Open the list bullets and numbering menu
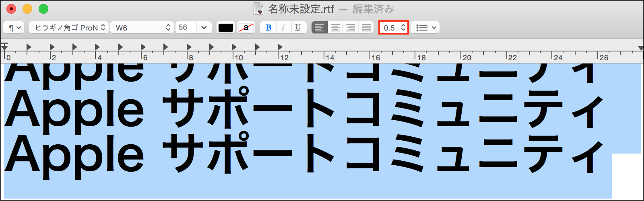The height and width of the screenshot is (201, 644). (x=425, y=28)
